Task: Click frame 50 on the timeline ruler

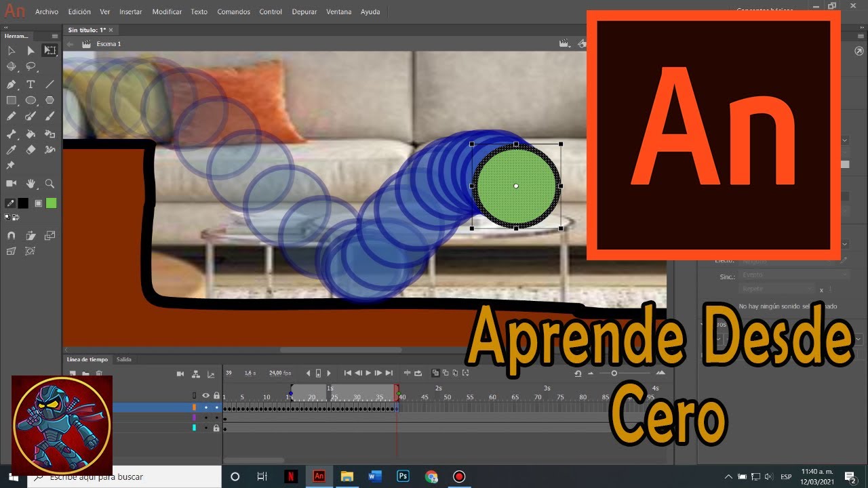Action: pyautogui.click(x=447, y=396)
